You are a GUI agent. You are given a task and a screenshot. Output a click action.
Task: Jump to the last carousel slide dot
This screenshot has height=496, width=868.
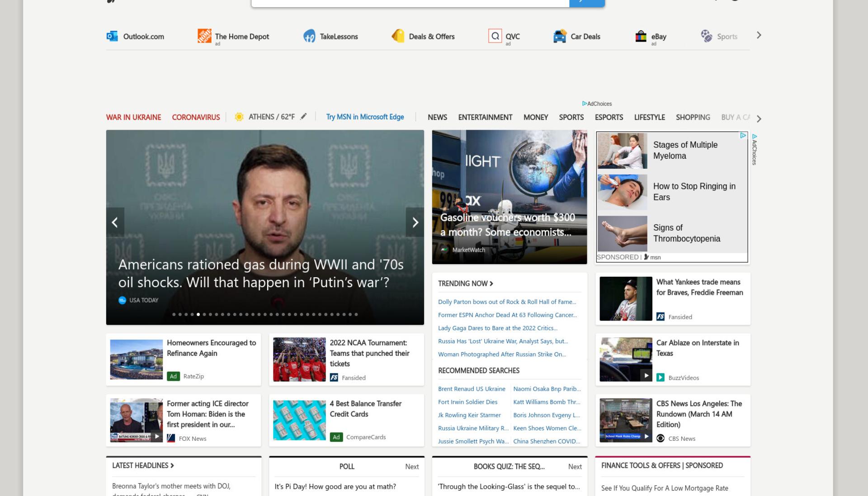[356, 314]
